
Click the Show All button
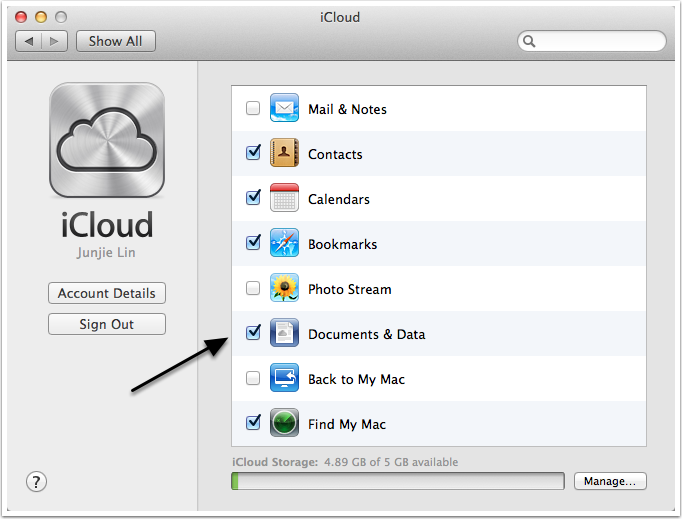[x=116, y=41]
